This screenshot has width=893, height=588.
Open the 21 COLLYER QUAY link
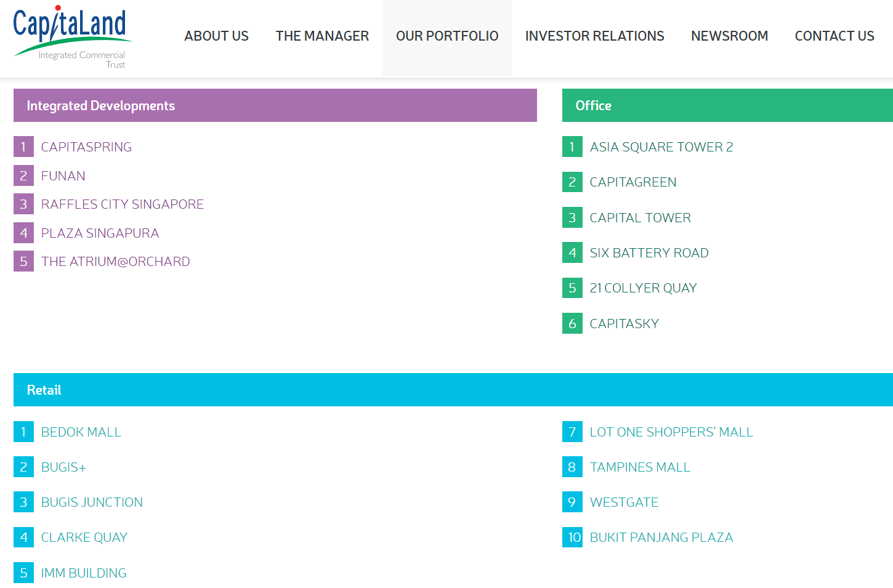pyautogui.click(x=644, y=288)
